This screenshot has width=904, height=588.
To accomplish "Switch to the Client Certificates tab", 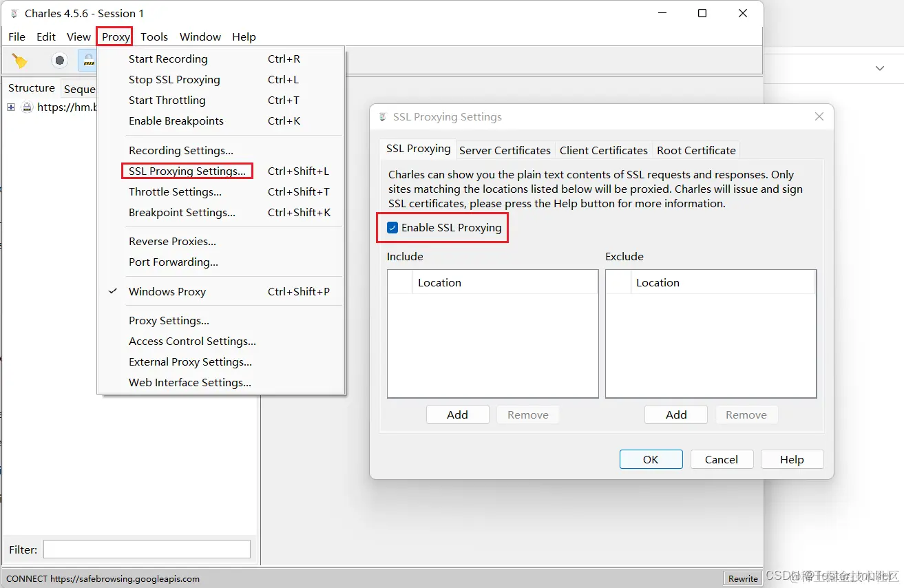I will [603, 150].
